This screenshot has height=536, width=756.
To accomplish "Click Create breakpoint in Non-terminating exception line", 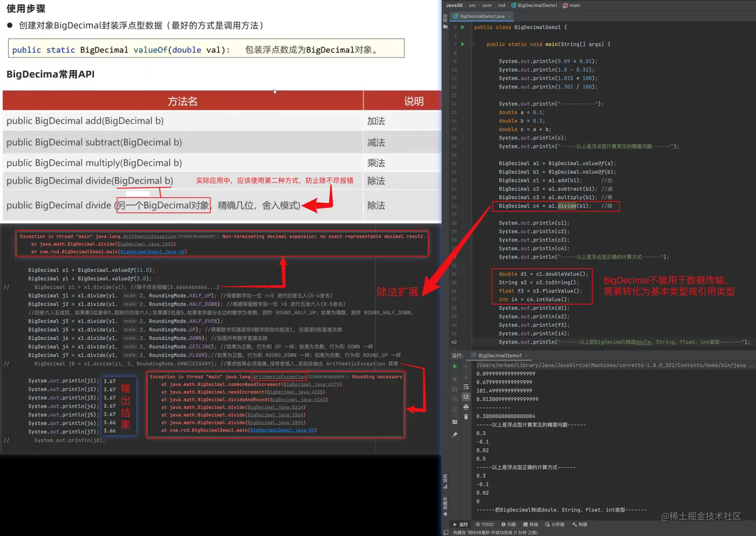I will (x=196, y=237).
